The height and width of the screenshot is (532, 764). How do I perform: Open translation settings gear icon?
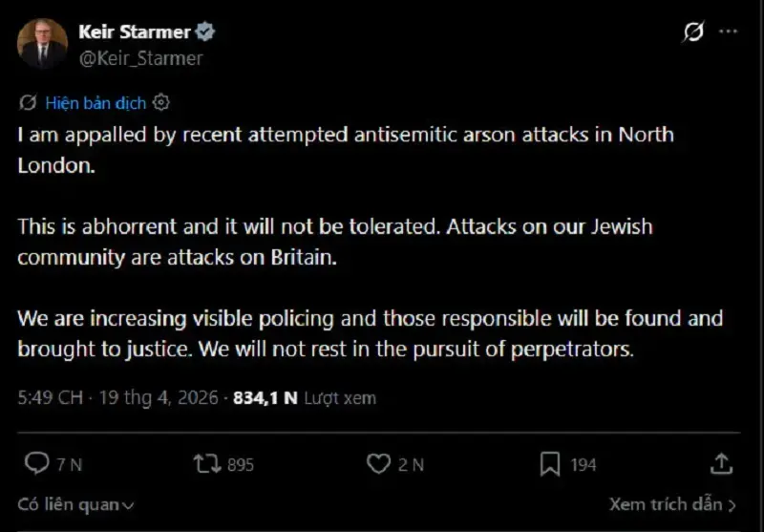[x=161, y=103]
